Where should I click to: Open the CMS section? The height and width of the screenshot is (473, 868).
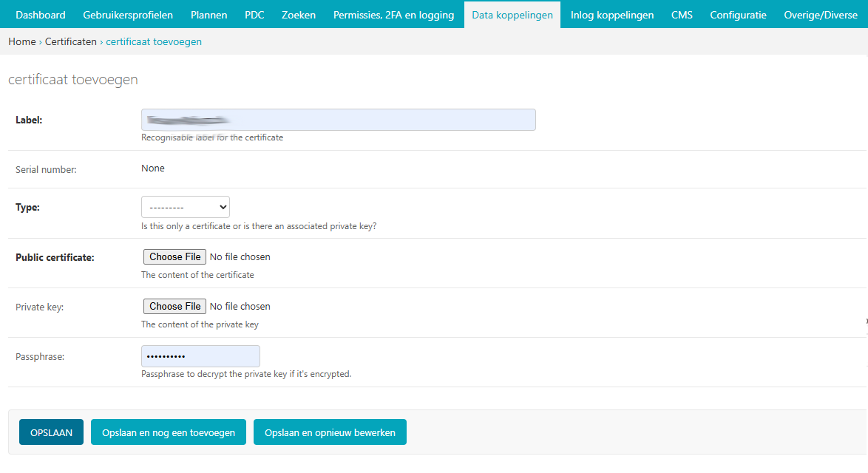[682, 14]
